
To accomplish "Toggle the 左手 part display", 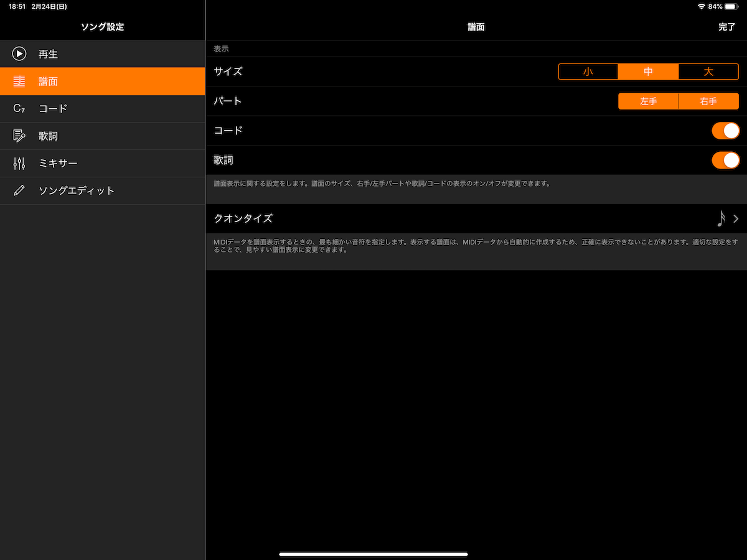I will pos(648,101).
